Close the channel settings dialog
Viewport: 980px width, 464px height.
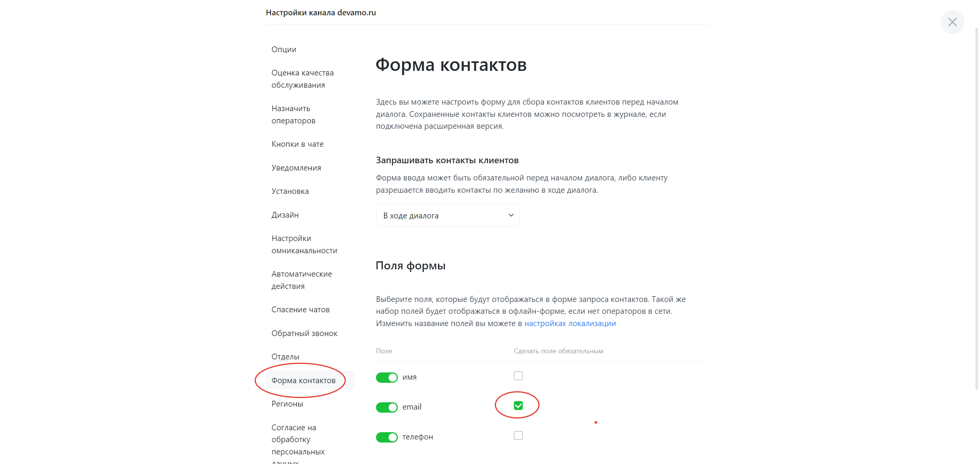953,22
